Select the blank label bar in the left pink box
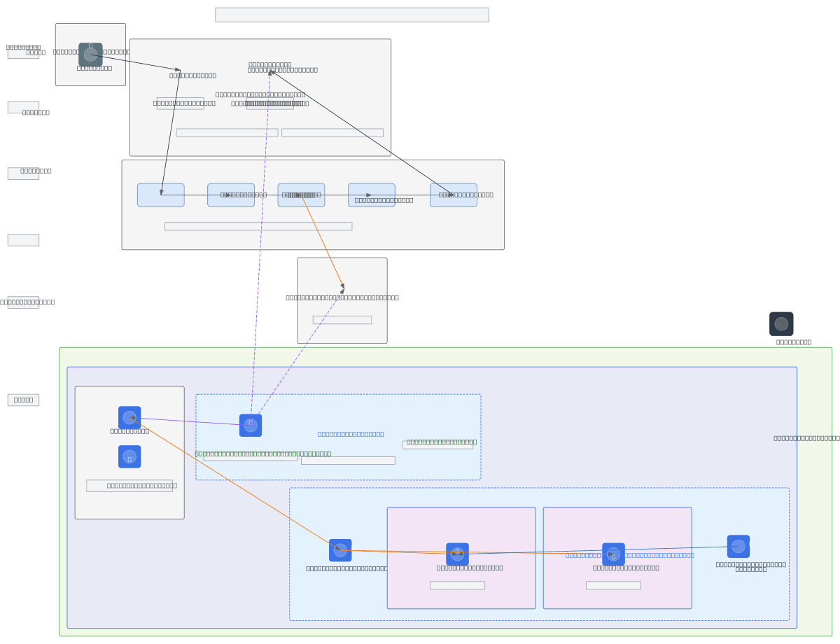840x644 pixels. [x=457, y=585]
